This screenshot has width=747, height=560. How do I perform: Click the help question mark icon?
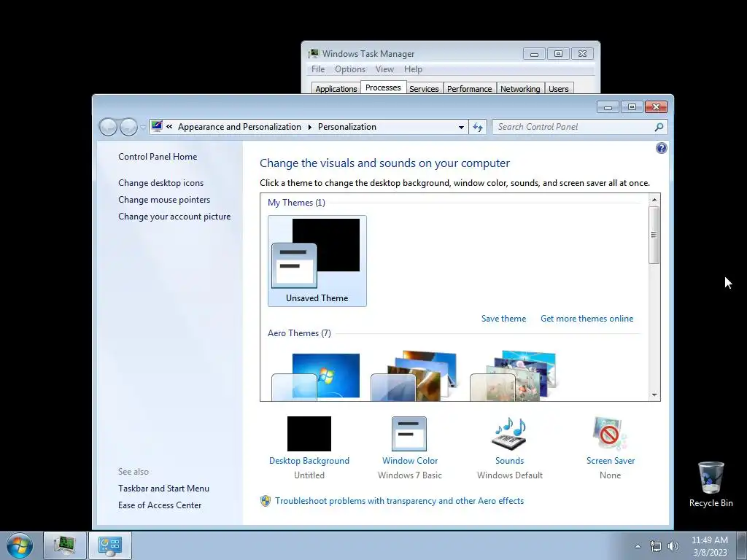click(661, 148)
